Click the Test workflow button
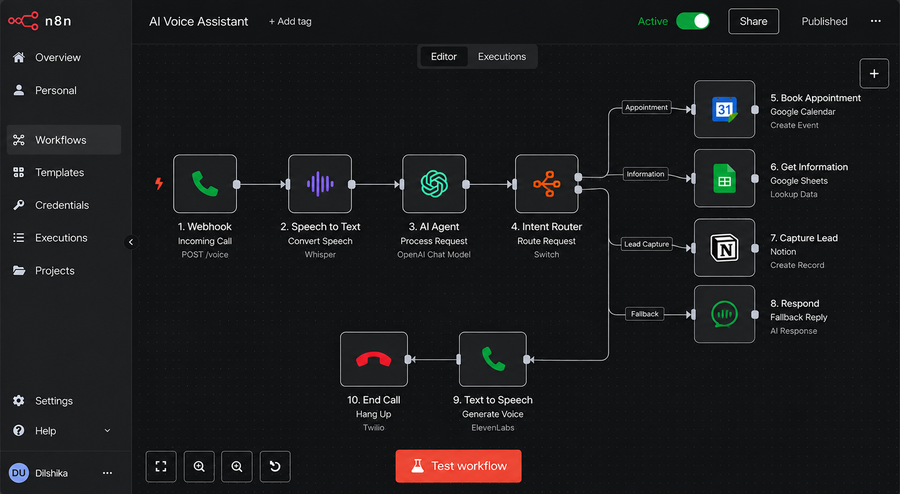900x494 pixels. click(459, 466)
